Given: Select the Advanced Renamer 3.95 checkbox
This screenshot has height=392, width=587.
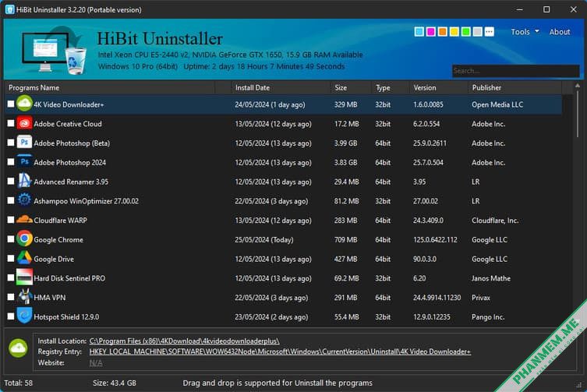Looking at the screenshot, I should [11, 182].
